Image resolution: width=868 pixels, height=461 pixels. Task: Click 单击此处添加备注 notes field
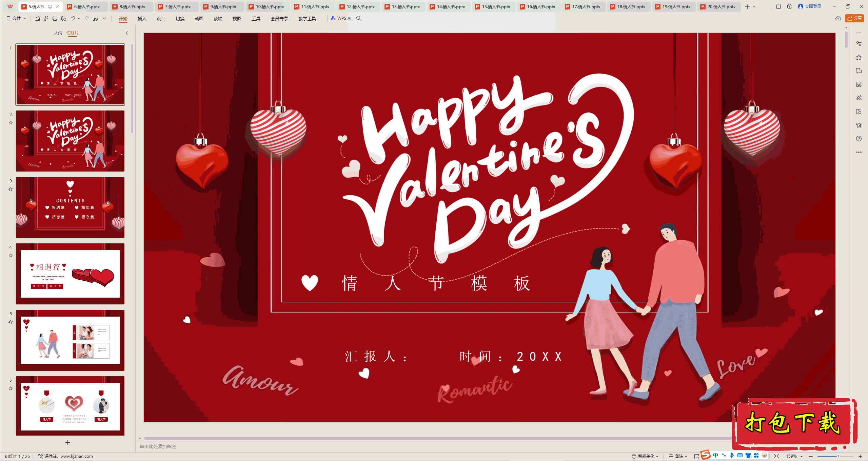click(x=158, y=446)
